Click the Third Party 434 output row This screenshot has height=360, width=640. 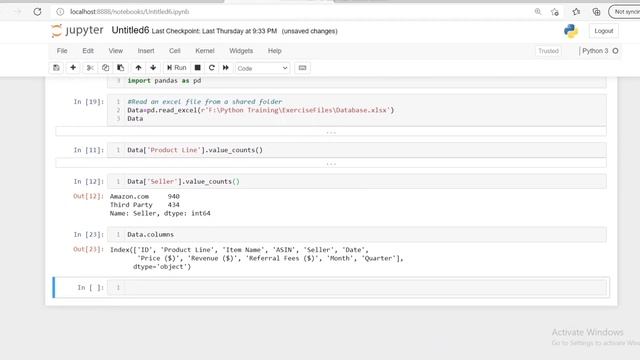pyautogui.click(x=144, y=205)
